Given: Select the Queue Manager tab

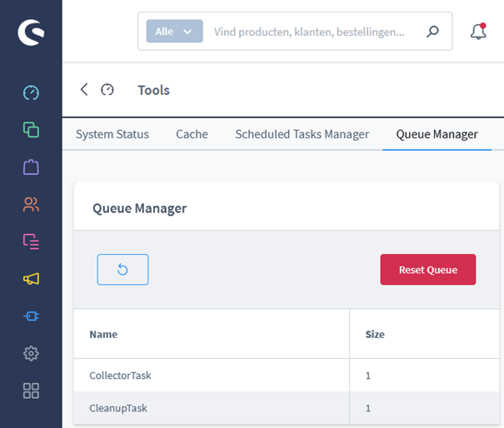Looking at the screenshot, I should coord(437,134).
